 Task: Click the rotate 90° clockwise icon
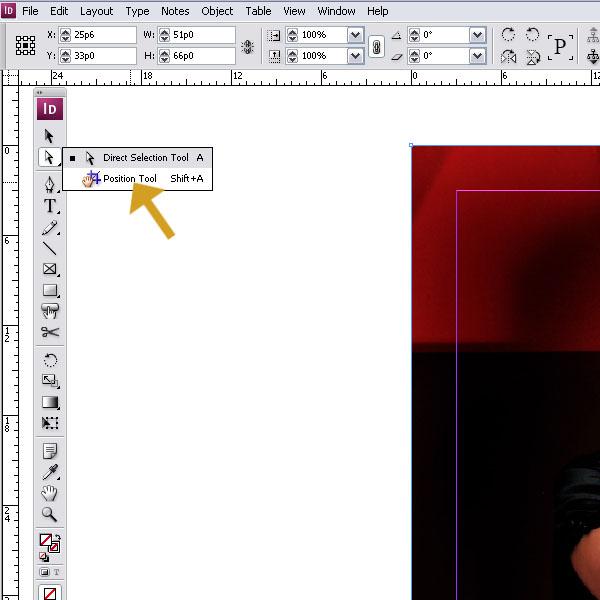tap(508, 34)
